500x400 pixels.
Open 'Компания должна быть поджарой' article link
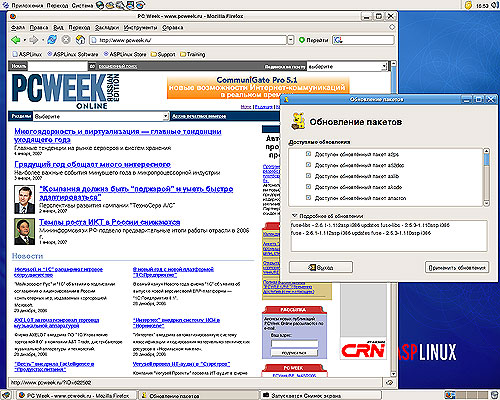[136, 193]
